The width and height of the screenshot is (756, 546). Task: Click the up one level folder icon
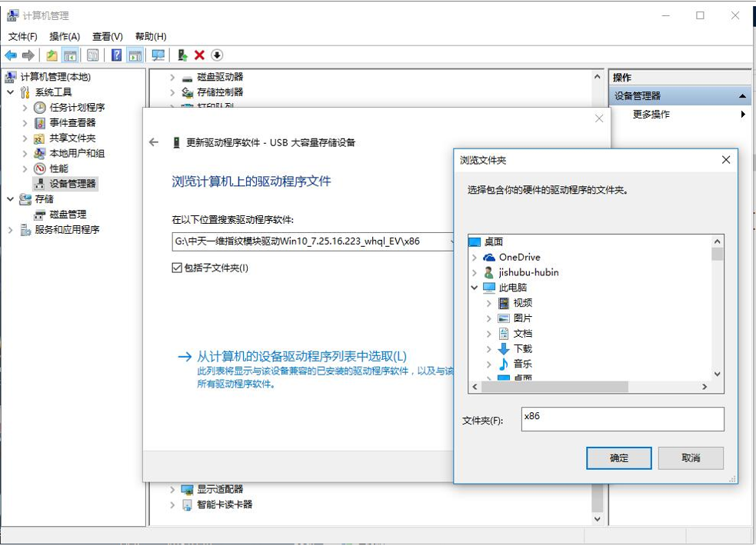pos(52,55)
